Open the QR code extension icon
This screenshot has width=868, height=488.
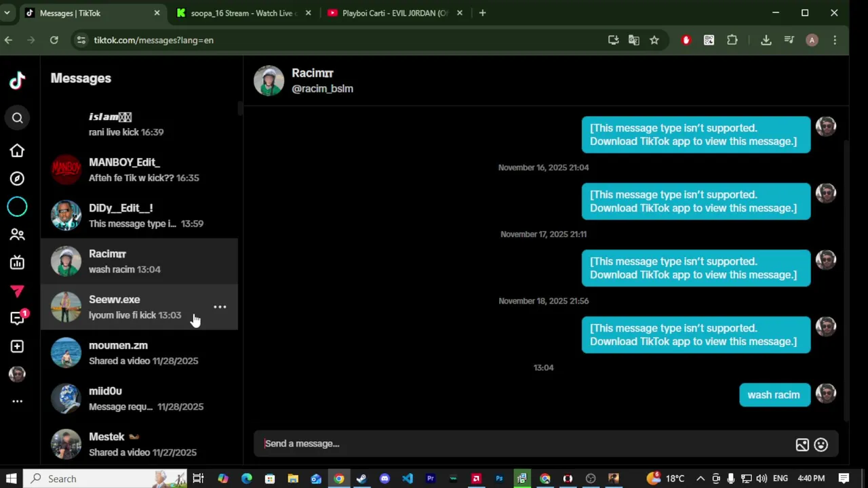point(709,40)
